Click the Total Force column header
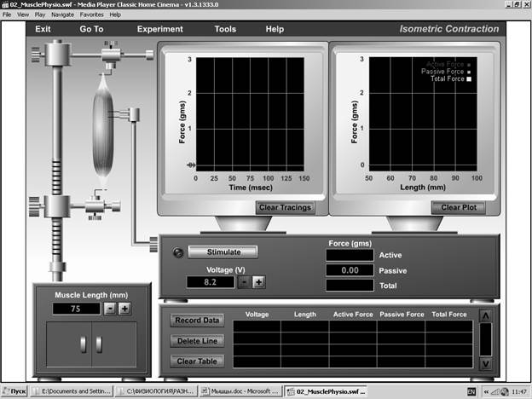 [448, 315]
